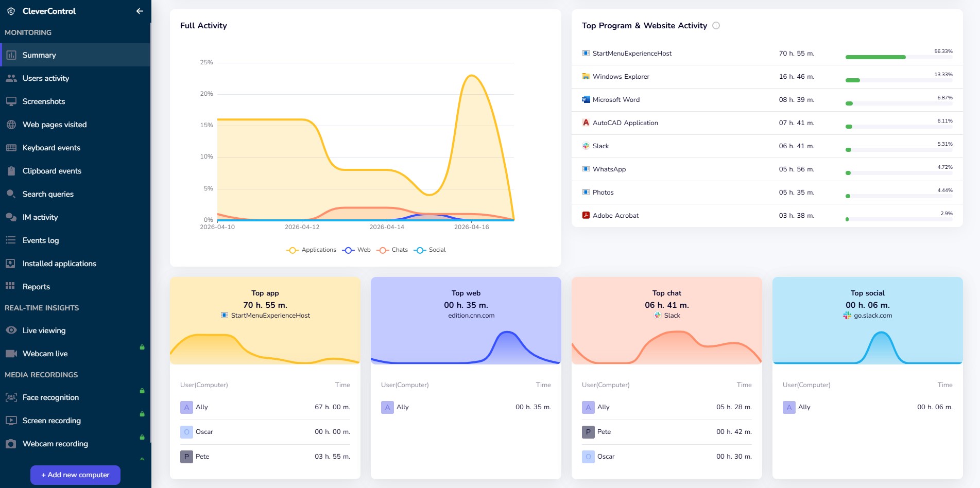The height and width of the screenshot is (488, 980).
Task: Select Oscar row in Top chat table
Action: (x=667, y=457)
